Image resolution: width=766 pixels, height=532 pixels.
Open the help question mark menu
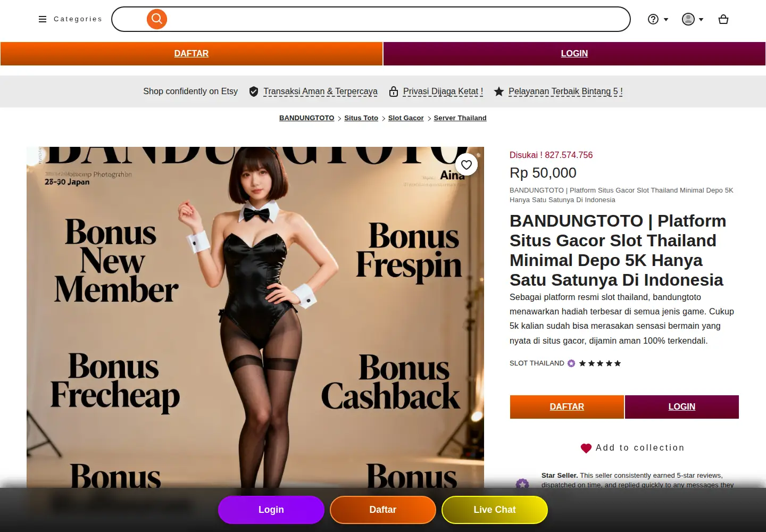(658, 19)
